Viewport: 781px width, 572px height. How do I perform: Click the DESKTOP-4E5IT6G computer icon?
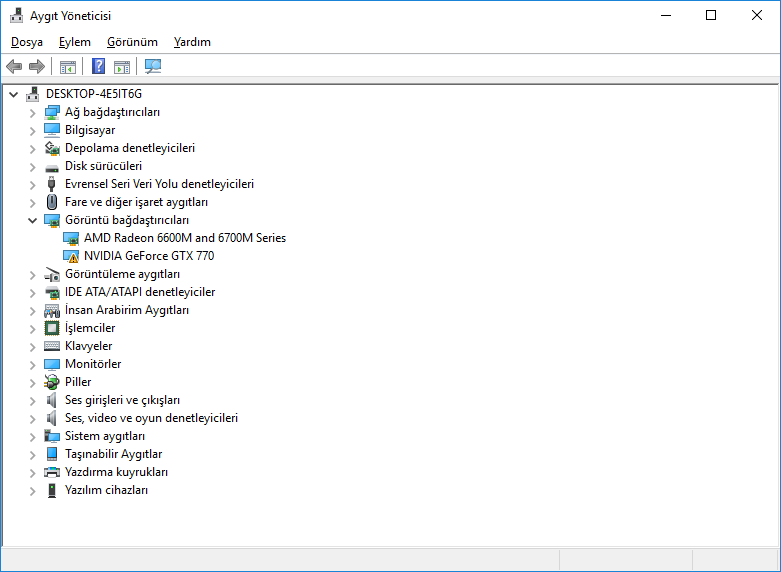pos(32,94)
